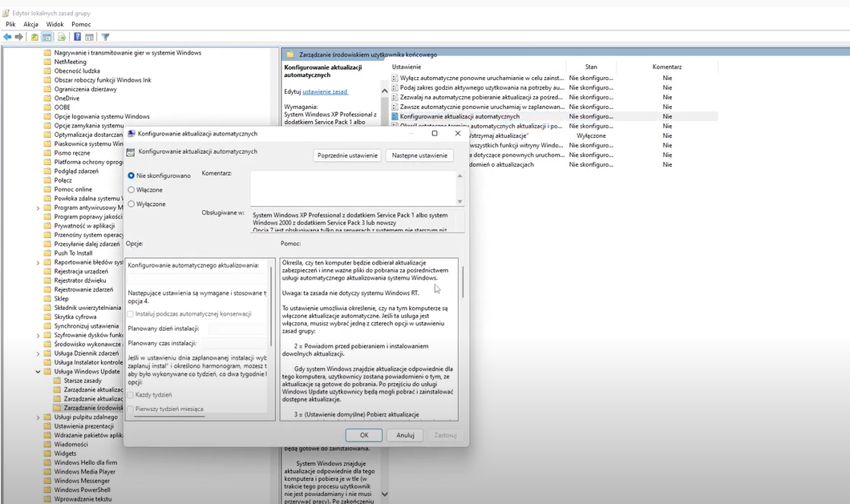
Task: Click folder icon next to Windows PowerShell
Action: [x=47, y=490]
